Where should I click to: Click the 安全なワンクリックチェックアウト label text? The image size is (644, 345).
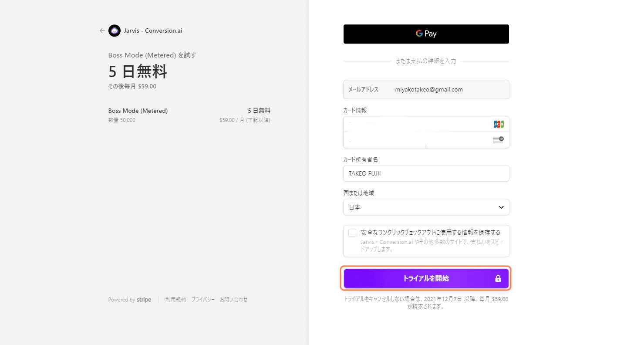tap(430, 233)
